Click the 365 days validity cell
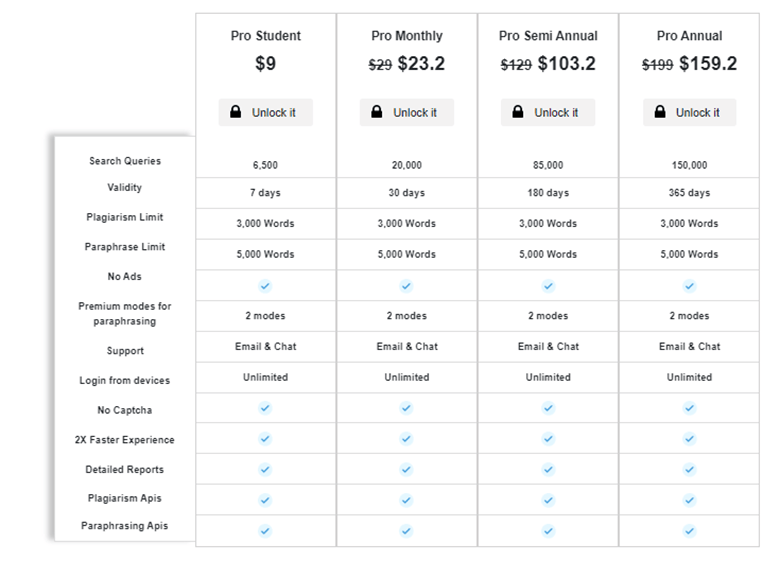The height and width of the screenshot is (561, 780). 689,193
